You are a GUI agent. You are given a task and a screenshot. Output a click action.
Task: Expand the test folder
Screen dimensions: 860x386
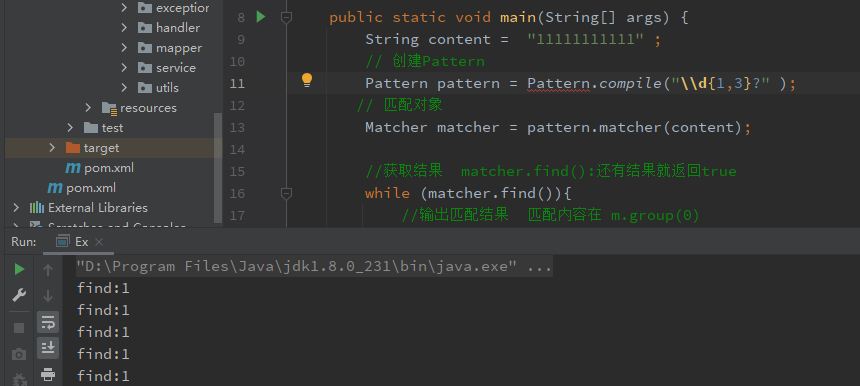pyautogui.click(x=70, y=128)
